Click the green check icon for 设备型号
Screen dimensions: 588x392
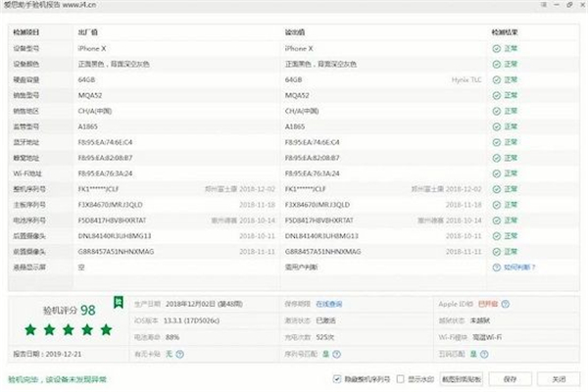pyautogui.click(x=496, y=47)
